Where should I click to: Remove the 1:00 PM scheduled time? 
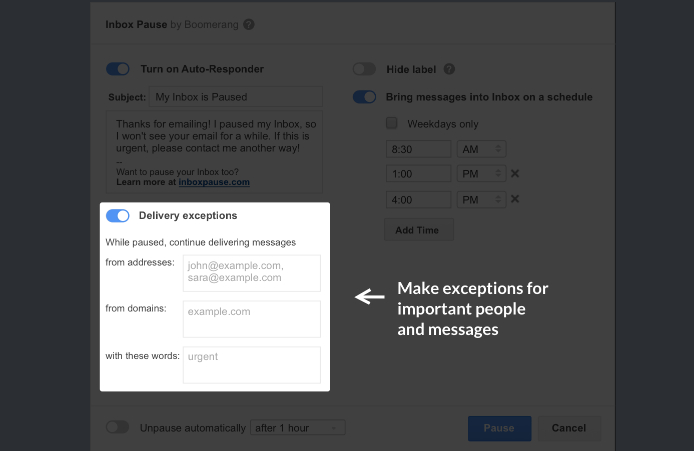pos(515,174)
